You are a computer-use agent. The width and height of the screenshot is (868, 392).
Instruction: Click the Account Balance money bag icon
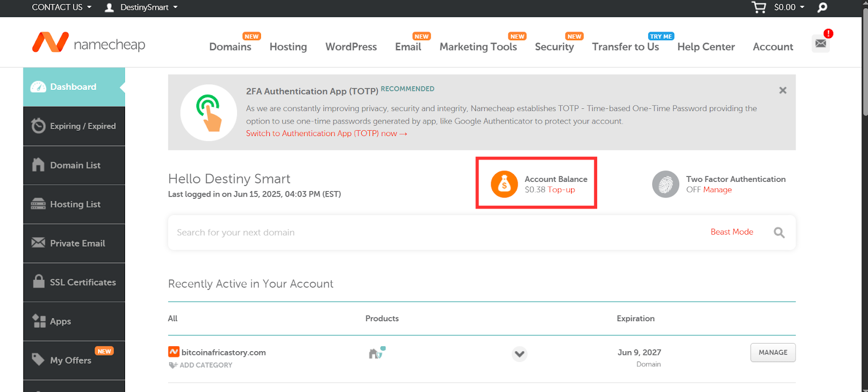pos(504,184)
